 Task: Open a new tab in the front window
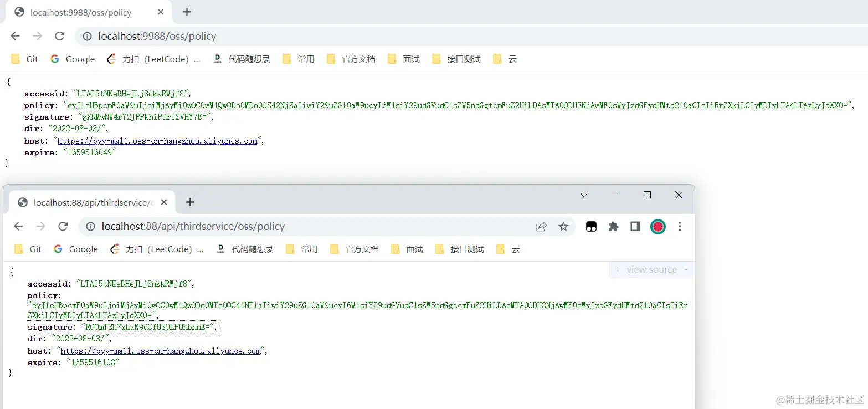(x=190, y=202)
